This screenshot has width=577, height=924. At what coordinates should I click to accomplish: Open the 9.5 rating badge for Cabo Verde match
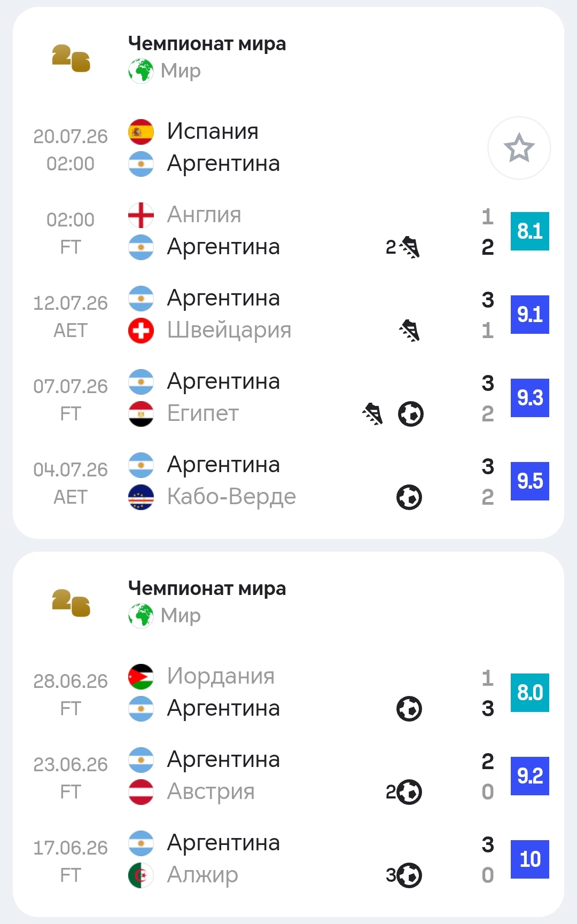point(530,481)
